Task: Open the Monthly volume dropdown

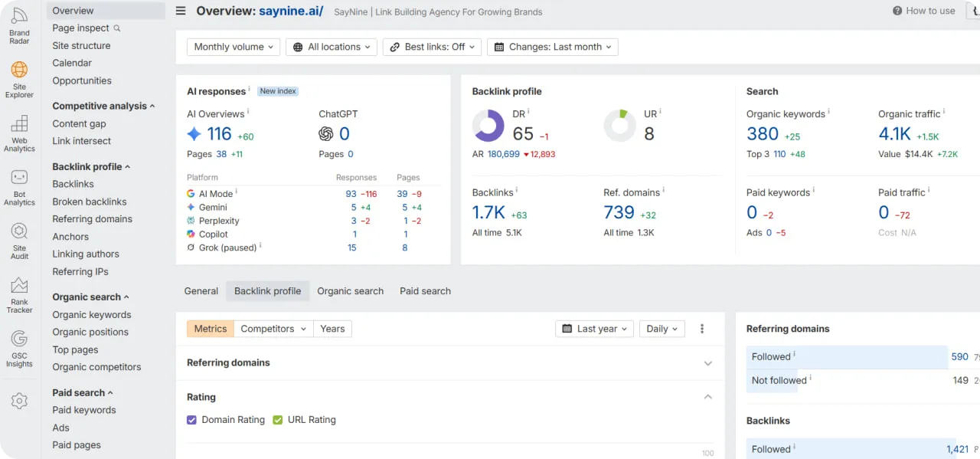Action: (x=234, y=47)
